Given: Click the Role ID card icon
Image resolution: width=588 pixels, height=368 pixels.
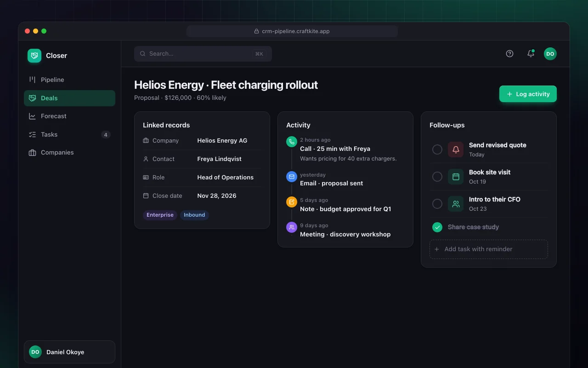Looking at the screenshot, I should tap(146, 178).
